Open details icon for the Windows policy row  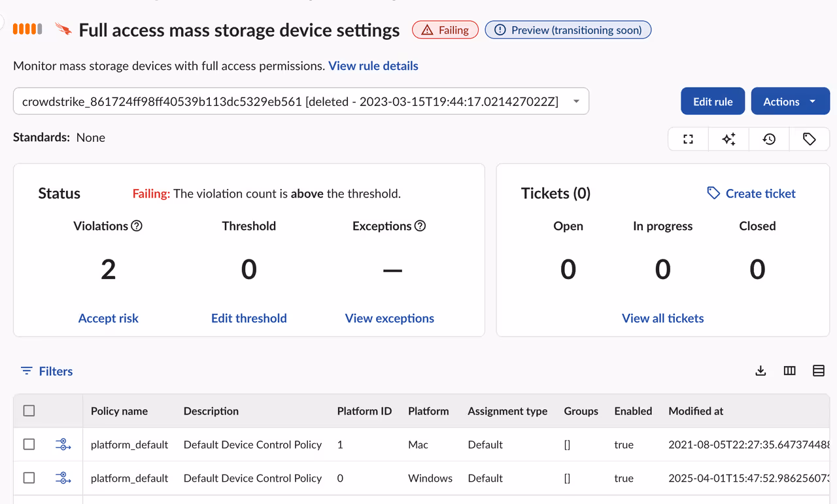(x=63, y=478)
